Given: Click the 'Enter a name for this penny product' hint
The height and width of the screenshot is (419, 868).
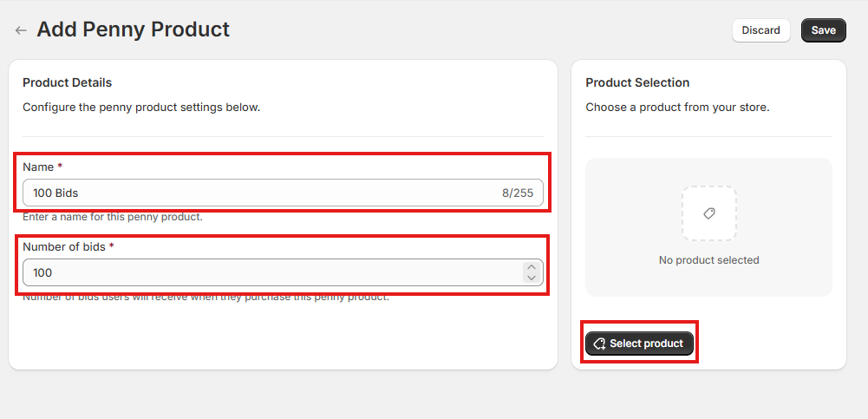Looking at the screenshot, I should click(113, 217).
